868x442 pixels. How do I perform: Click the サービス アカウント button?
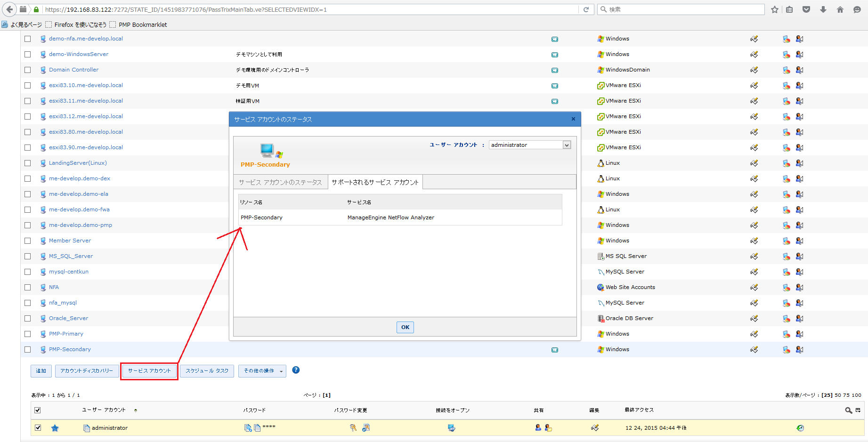pos(149,371)
